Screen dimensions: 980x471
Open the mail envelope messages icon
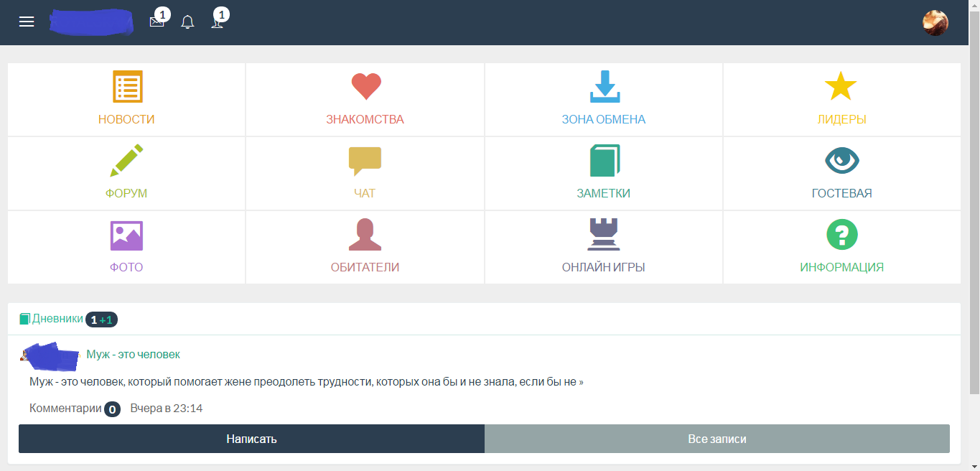pyautogui.click(x=157, y=22)
